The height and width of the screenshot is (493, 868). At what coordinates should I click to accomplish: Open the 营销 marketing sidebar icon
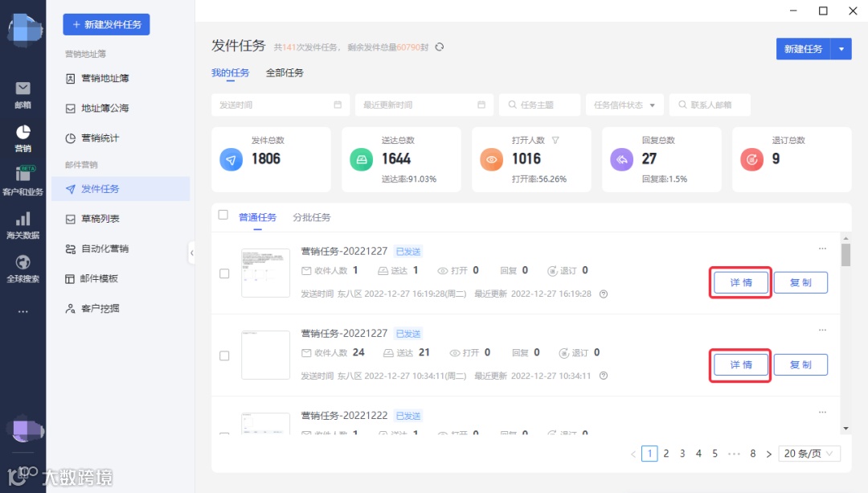(x=23, y=138)
